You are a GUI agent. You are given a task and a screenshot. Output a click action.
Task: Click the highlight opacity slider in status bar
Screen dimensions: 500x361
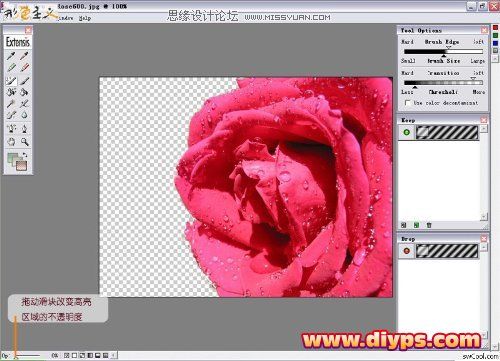28,356
